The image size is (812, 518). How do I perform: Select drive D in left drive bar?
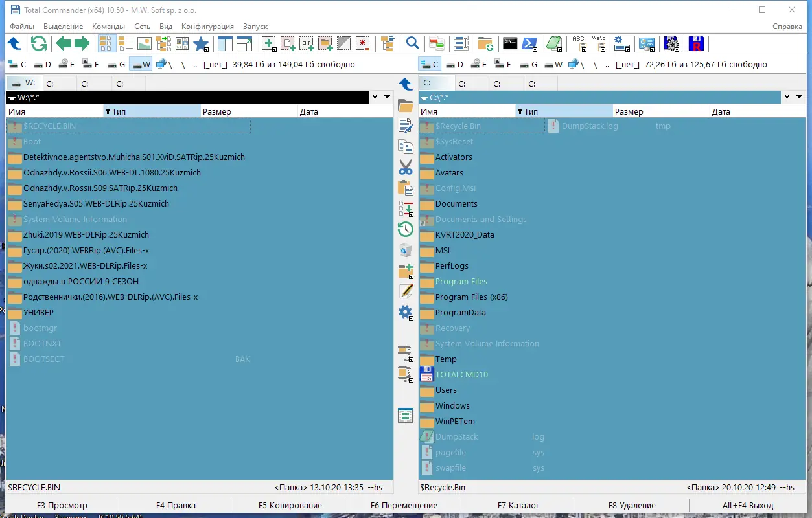pyautogui.click(x=43, y=64)
